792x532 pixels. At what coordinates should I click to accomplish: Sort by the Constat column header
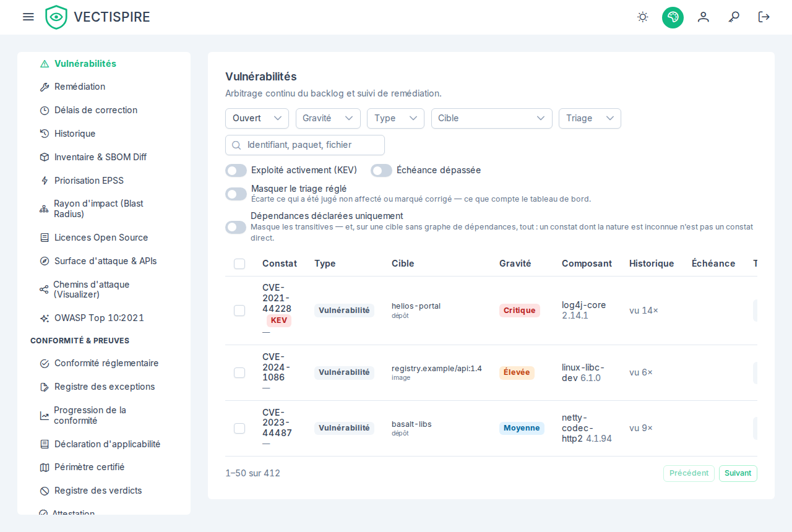coord(280,264)
